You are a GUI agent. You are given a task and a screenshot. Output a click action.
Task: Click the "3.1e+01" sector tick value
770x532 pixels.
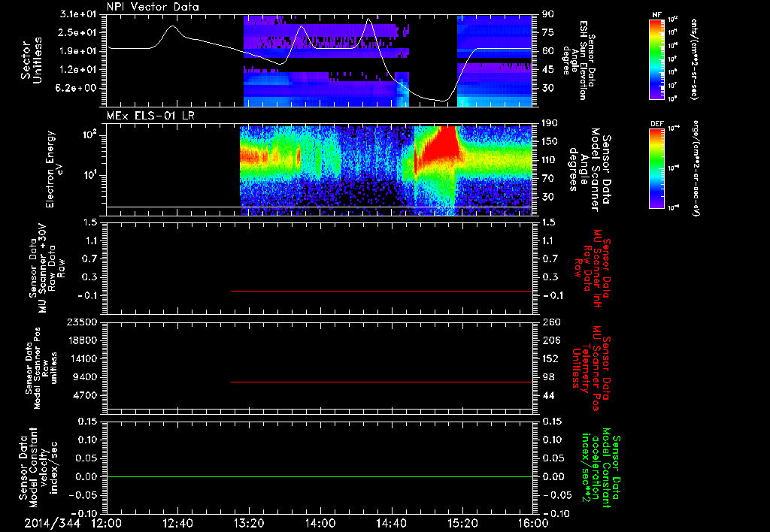[x=78, y=14]
